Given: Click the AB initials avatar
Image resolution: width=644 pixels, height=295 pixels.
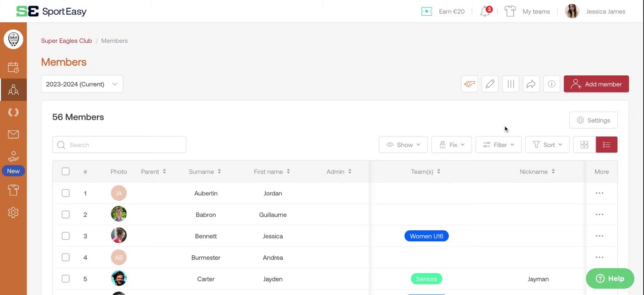Looking at the screenshot, I should point(119,257).
